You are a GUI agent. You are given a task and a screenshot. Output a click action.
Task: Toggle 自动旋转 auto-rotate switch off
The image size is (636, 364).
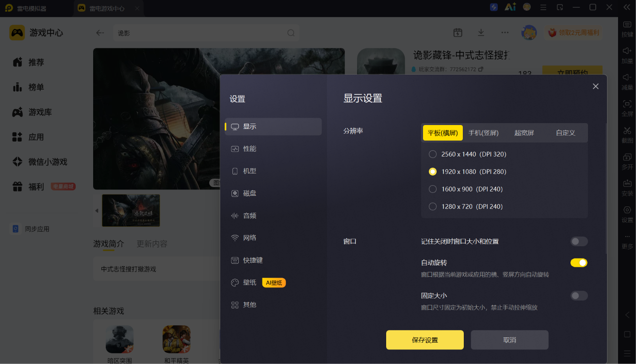579,263
